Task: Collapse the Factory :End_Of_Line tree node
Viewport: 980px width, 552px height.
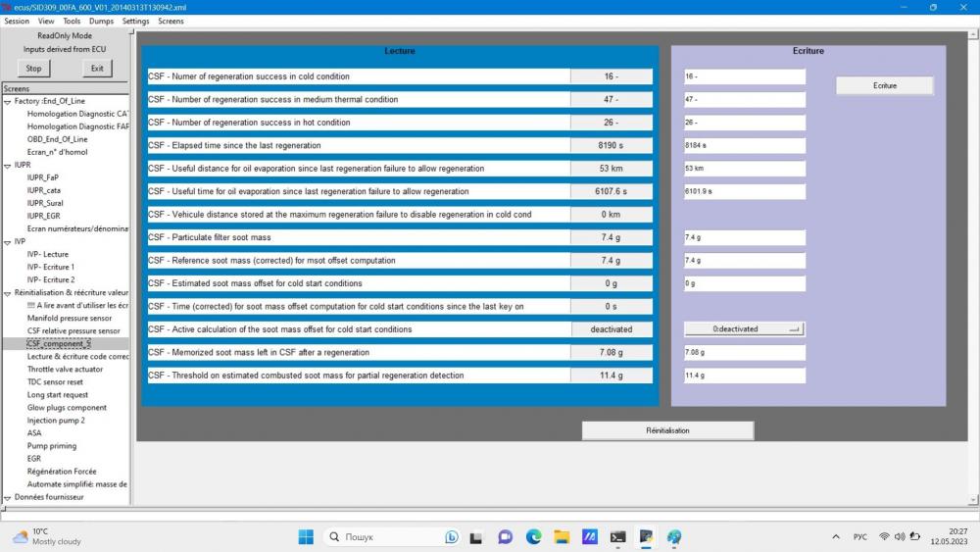Action: 8,101
